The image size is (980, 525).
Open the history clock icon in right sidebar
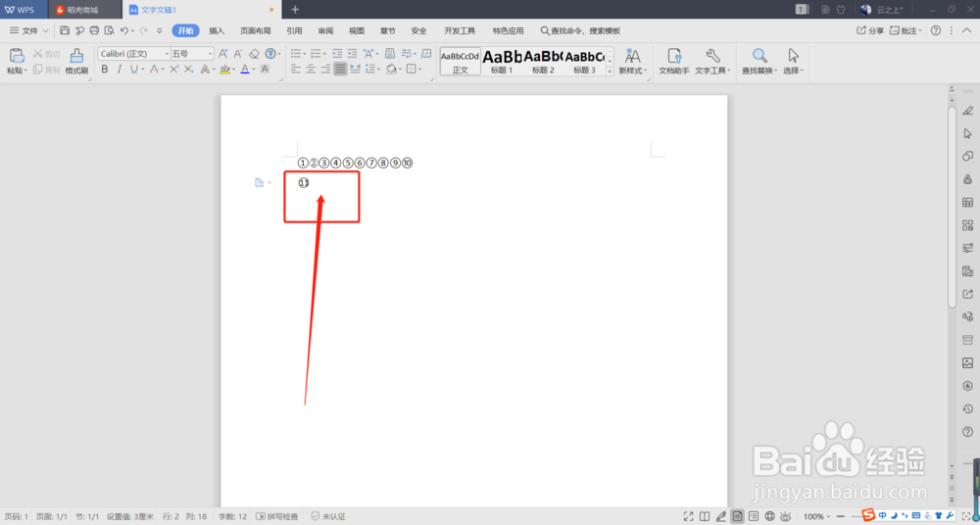(x=967, y=408)
